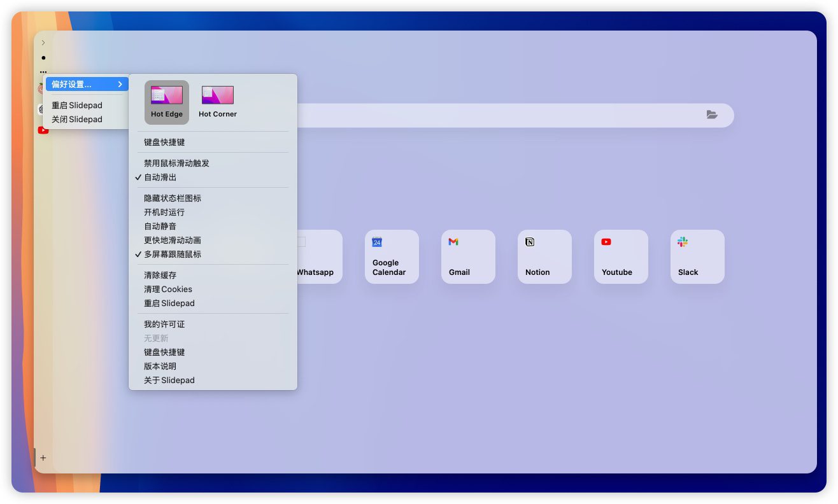Click the folder icon in the address bar
838x504 pixels.
pos(711,115)
